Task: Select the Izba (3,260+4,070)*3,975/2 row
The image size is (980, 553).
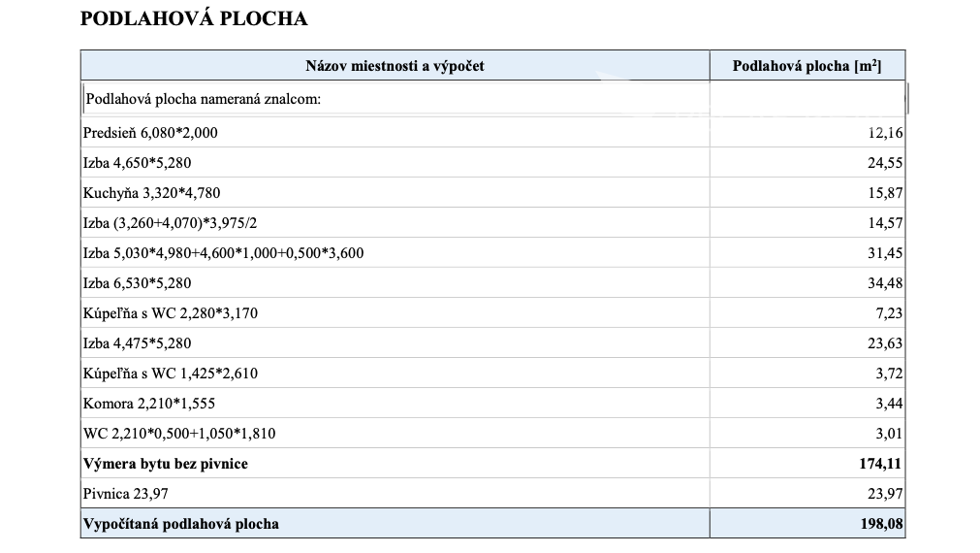Action: 171,223
